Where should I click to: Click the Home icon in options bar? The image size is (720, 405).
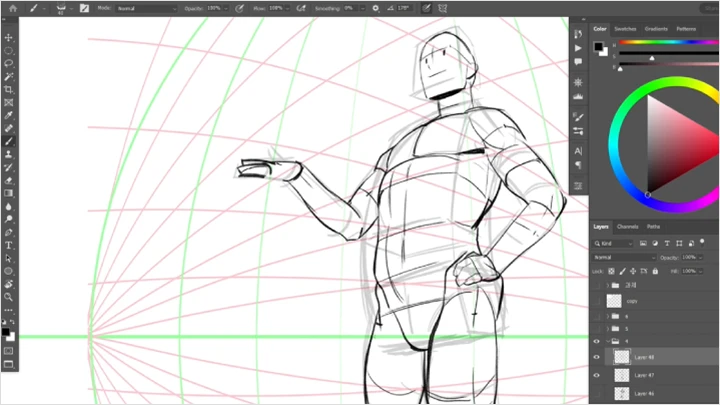click(13, 8)
